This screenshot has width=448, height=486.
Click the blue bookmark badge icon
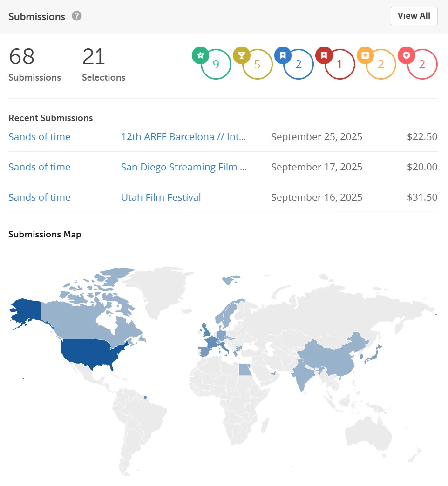coord(283,55)
